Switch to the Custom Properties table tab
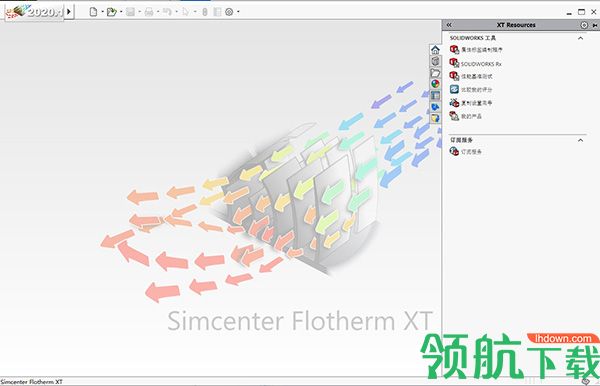600x386 pixels. point(435,95)
